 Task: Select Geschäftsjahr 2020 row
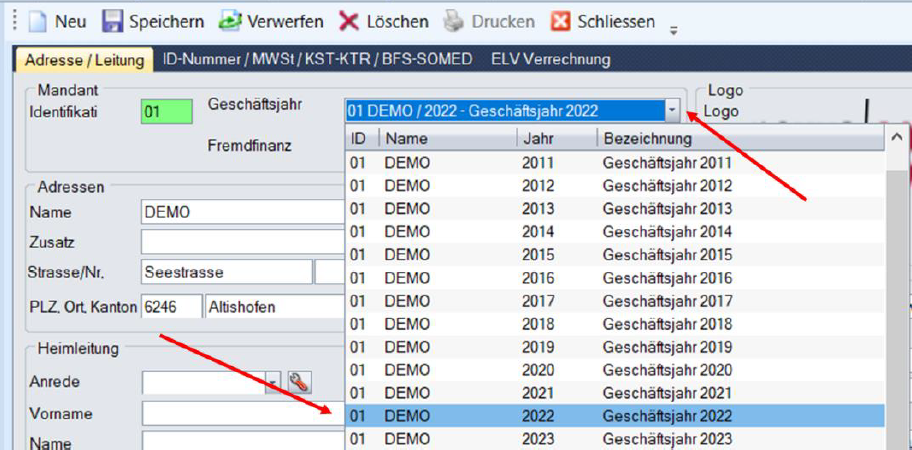pos(615,370)
